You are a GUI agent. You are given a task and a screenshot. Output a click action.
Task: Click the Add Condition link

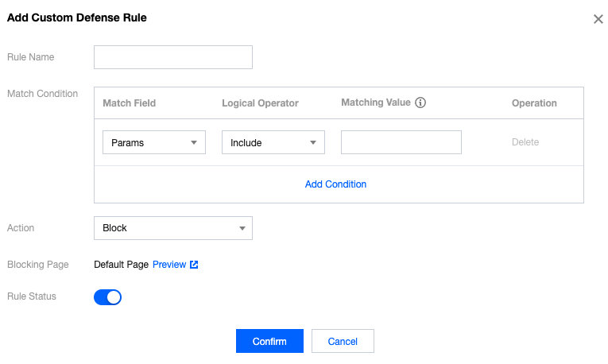[335, 184]
